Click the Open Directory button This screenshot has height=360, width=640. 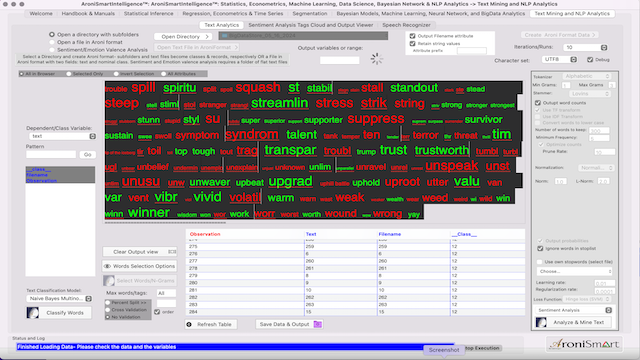[183, 37]
